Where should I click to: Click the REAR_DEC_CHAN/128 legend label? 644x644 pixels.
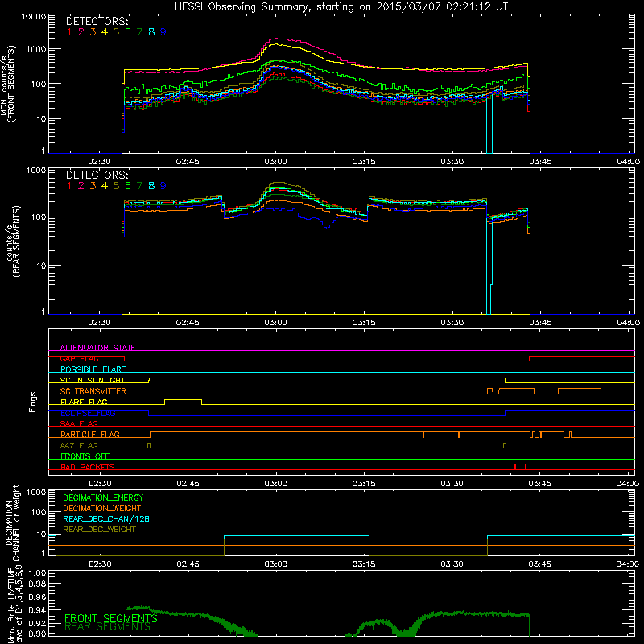[x=106, y=518]
